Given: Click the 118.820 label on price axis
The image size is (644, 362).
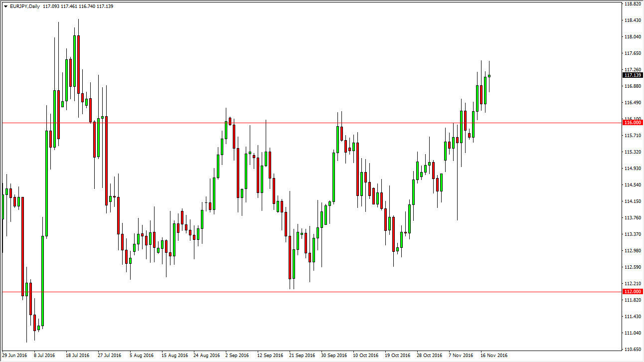Looking at the screenshot, I should tap(633, 4).
